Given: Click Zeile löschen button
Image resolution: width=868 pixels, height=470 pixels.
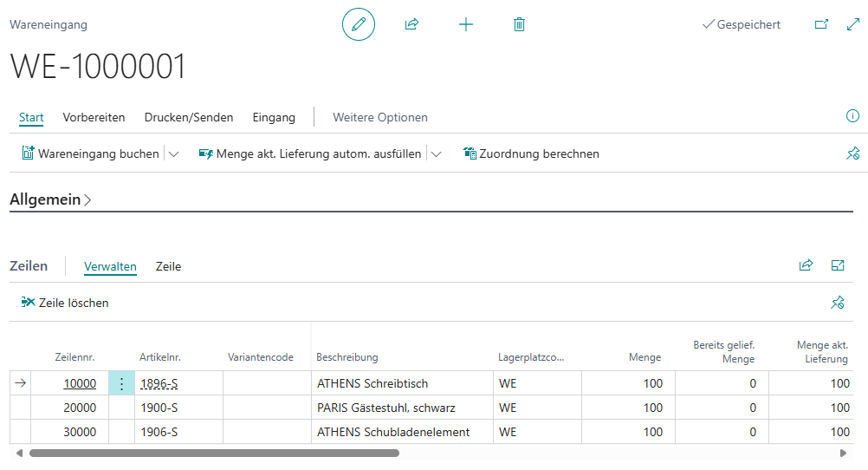Looking at the screenshot, I should click(65, 303).
